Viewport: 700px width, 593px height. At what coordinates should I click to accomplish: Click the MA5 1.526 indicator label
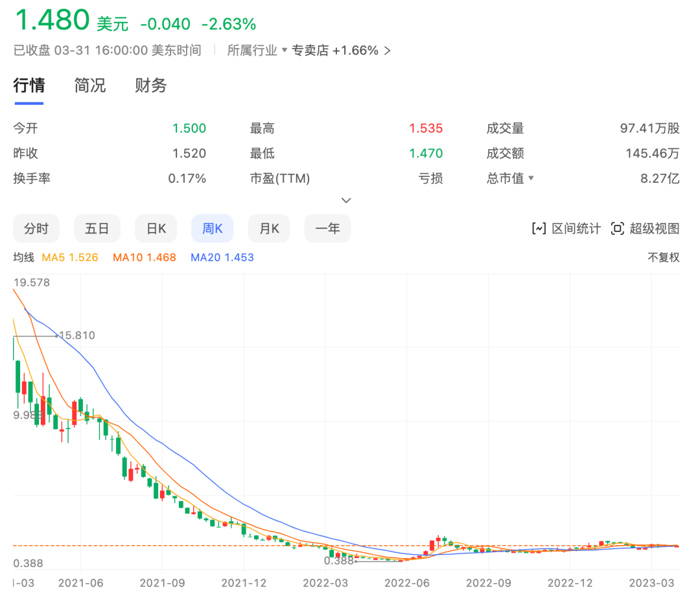click(70, 257)
